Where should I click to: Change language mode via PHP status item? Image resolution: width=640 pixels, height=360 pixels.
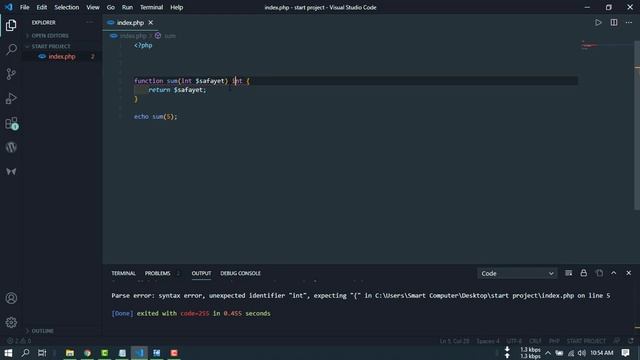click(554, 341)
